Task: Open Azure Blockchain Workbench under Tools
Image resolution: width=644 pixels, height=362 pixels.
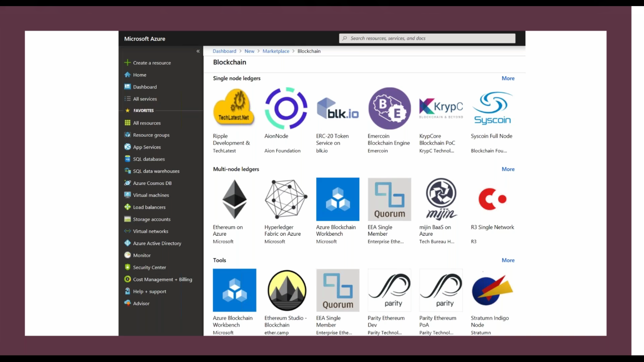Action: (x=234, y=290)
